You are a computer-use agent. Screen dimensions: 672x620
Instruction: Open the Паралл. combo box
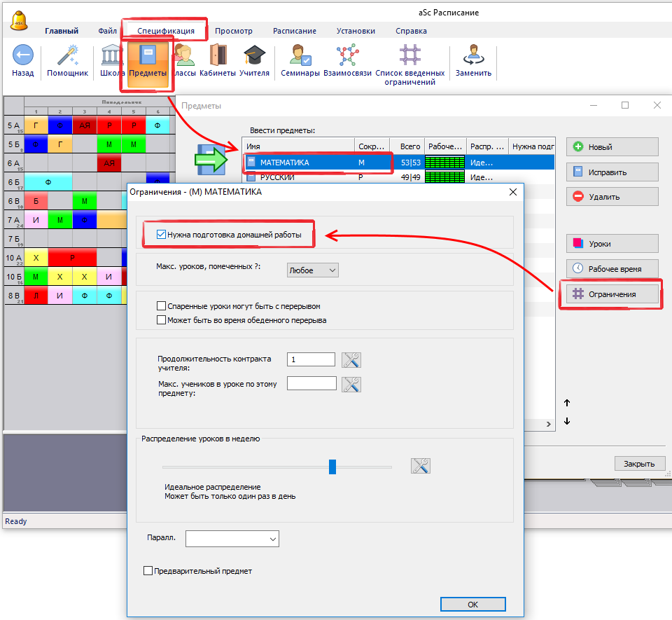pos(232,538)
